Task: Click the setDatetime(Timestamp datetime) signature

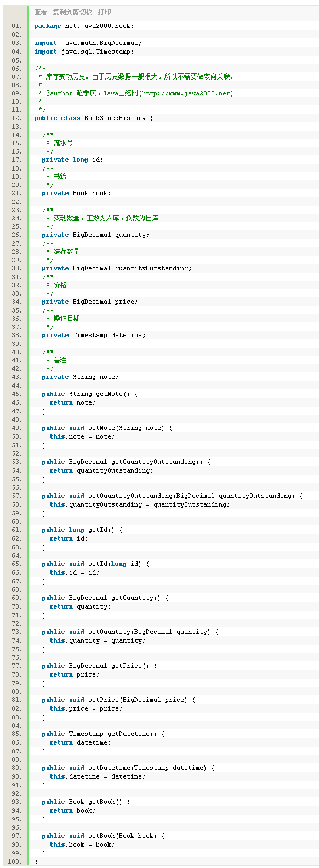Action: pyautogui.click(x=128, y=768)
